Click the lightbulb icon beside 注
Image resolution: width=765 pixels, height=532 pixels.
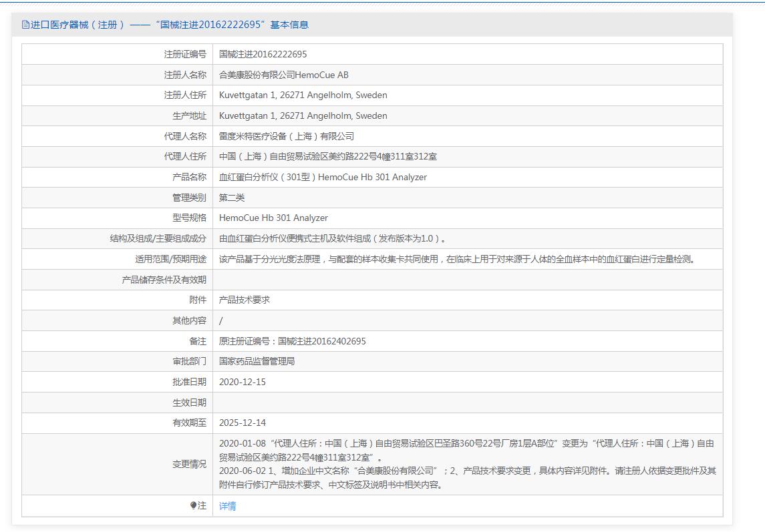(194, 506)
